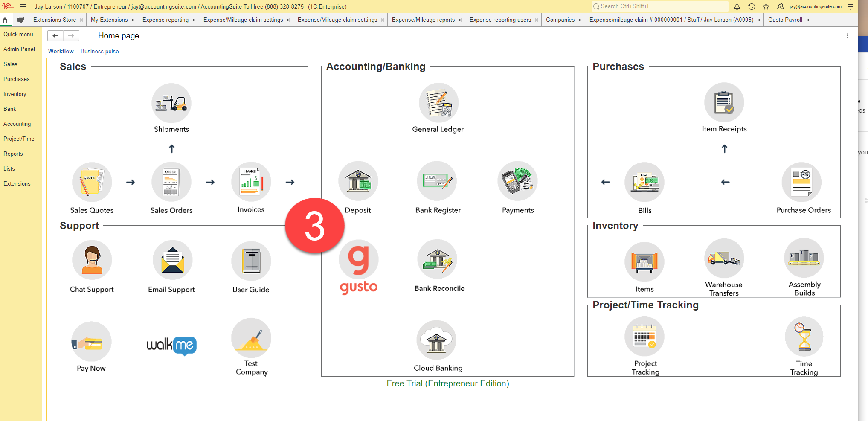
Task: Open General Ledger icon
Action: pyautogui.click(x=438, y=103)
